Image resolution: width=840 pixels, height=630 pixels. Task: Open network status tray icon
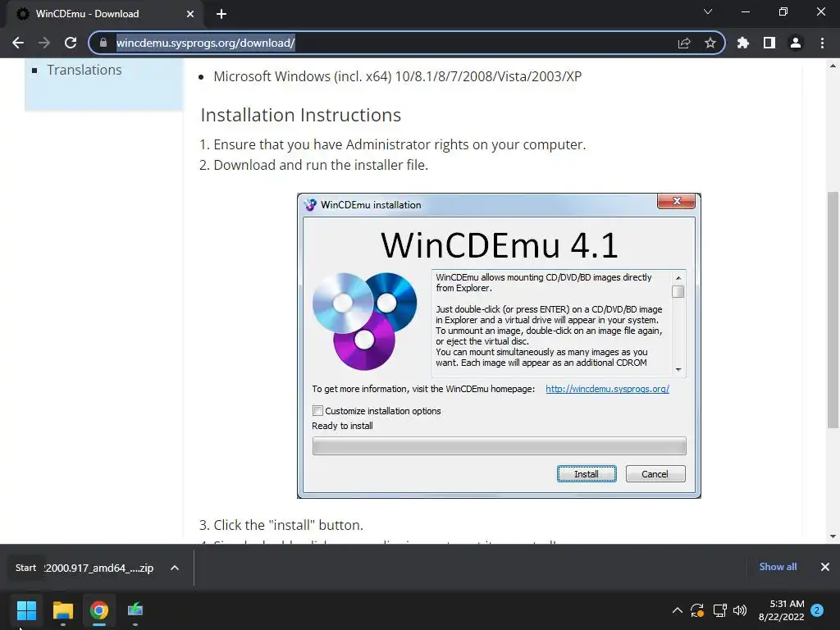pyautogui.click(x=719, y=610)
